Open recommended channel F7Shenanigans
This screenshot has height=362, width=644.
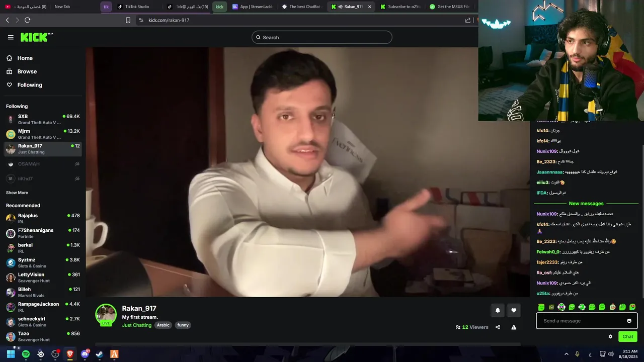43,233
